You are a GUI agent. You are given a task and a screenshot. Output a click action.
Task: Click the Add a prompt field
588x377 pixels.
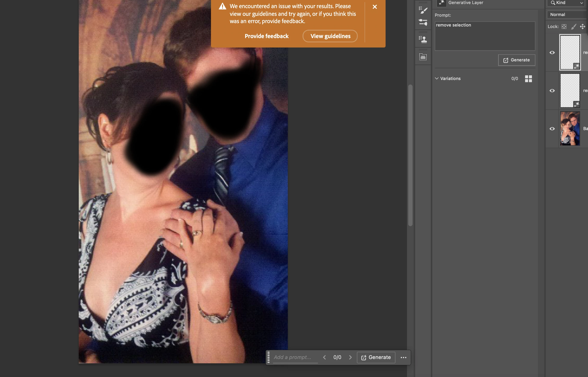point(295,357)
